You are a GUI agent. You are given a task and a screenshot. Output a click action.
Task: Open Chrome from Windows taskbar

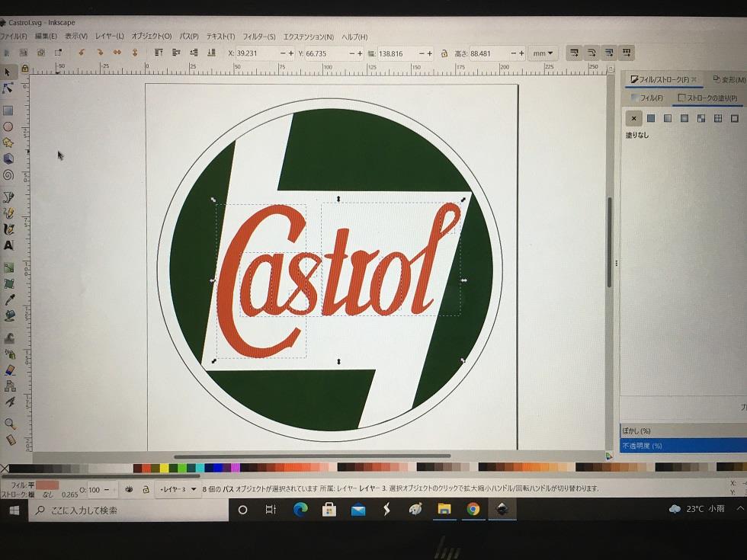473,510
